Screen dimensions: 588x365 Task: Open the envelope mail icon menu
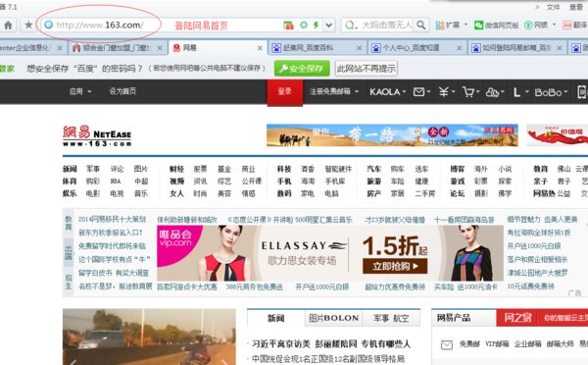pyautogui.click(x=421, y=92)
